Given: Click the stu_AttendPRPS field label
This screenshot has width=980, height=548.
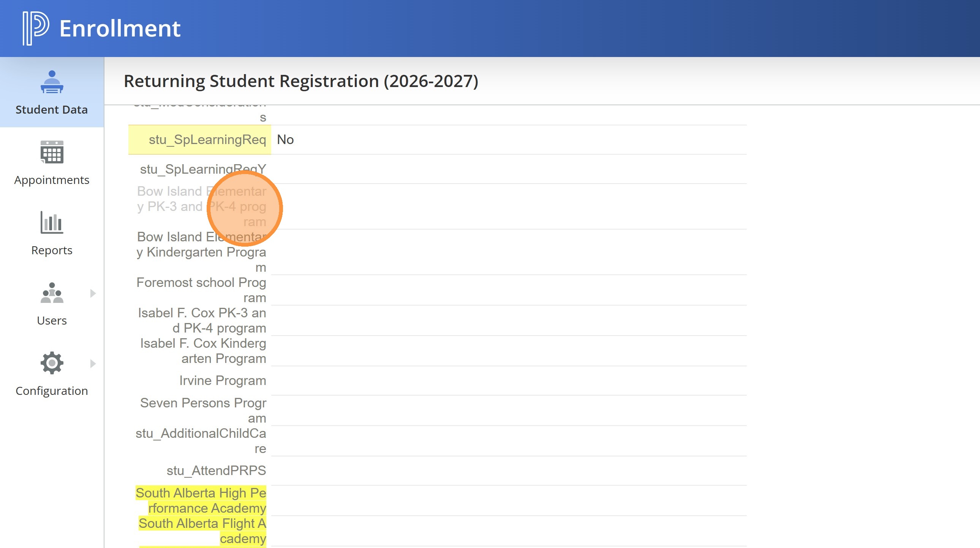Looking at the screenshot, I should (x=216, y=471).
